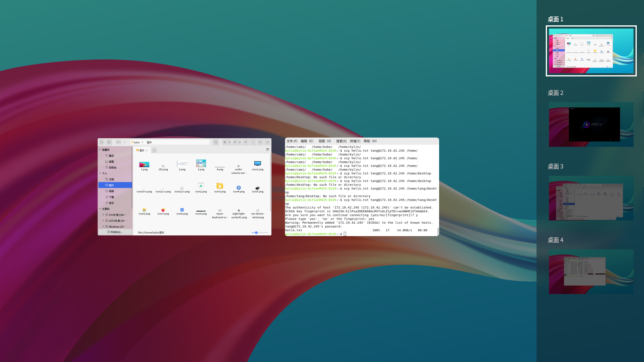Select the icon2.png recycle bin file
The image size is (644, 362).
(201, 186)
